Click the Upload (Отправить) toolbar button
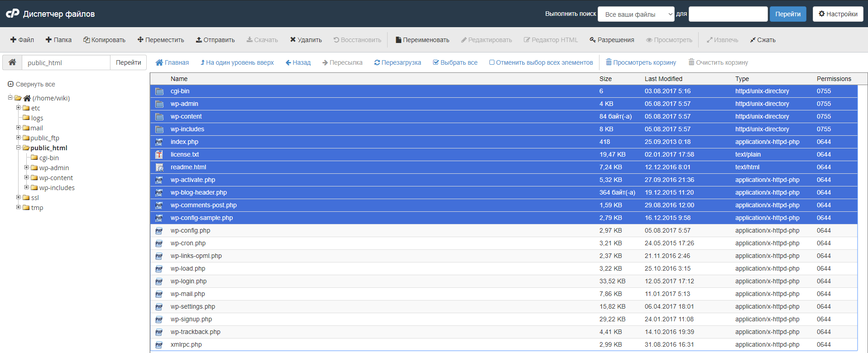The width and height of the screenshot is (868, 353). (215, 40)
